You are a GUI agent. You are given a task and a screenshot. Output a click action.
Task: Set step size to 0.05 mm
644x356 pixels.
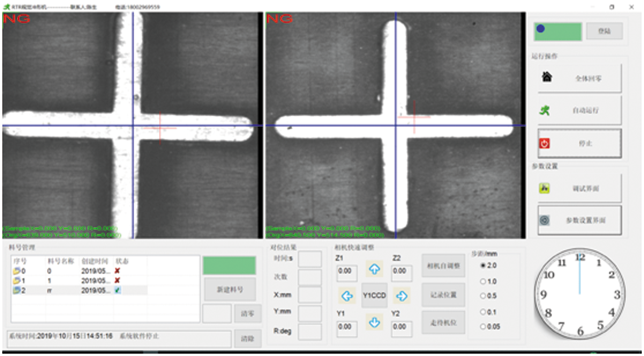coord(483,327)
